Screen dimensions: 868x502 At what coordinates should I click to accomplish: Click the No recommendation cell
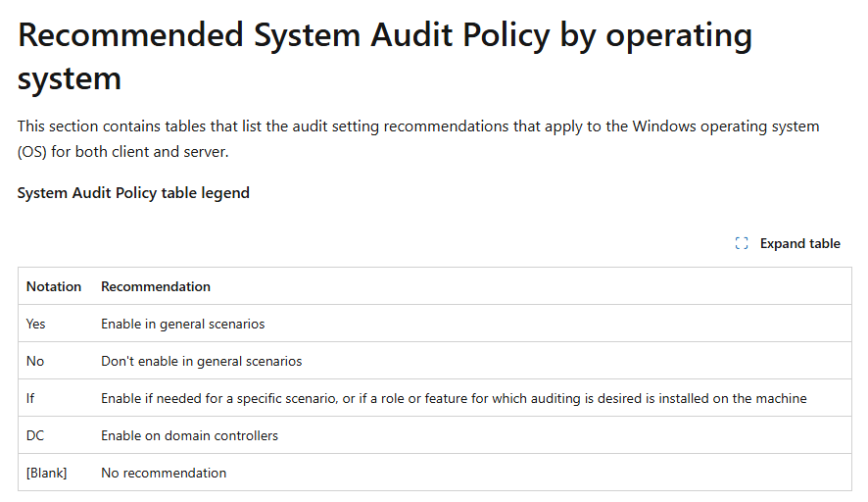[x=164, y=473]
